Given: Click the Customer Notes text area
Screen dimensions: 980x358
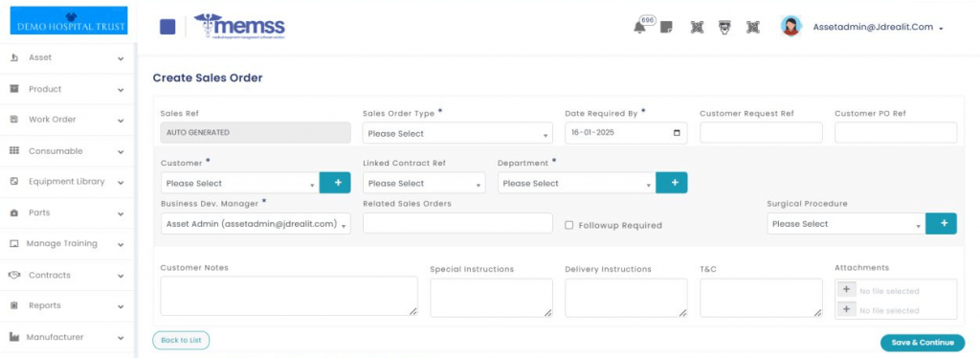Looking at the screenshot, I should coord(289,296).
